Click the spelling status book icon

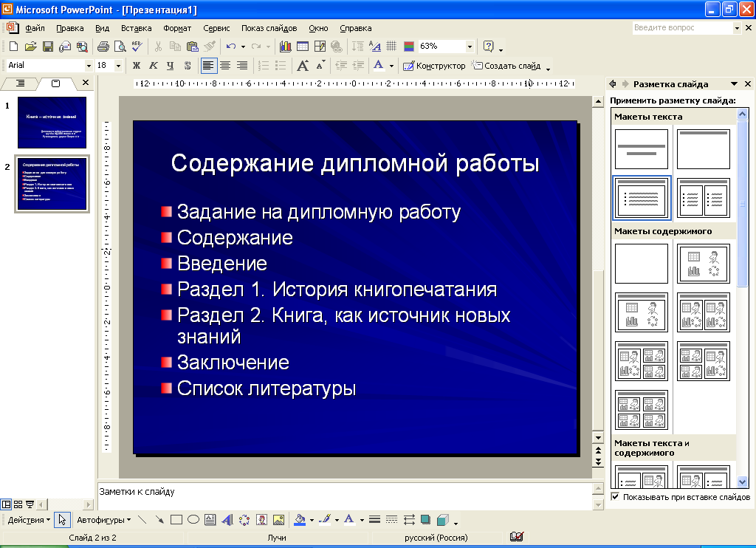517,536
